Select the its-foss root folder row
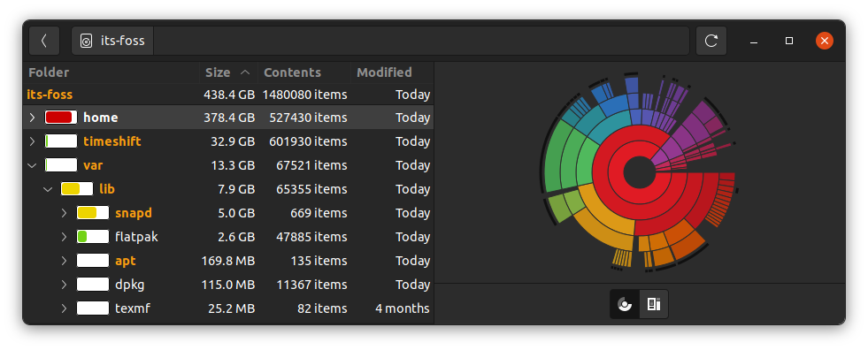This screenshot has height=350, width=868. tap(228, 94)
